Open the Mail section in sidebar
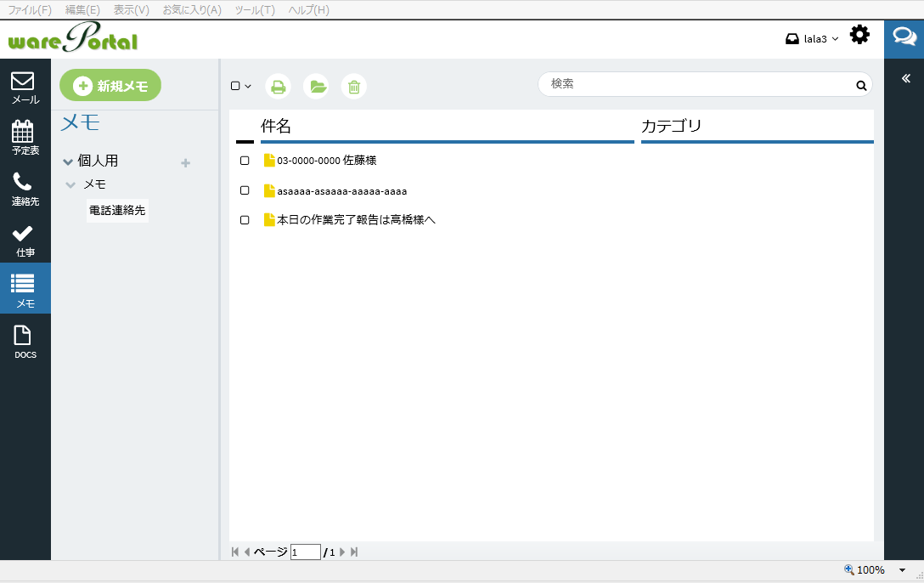Viewport: 924px width, 583px height. [x=25, y=87]
